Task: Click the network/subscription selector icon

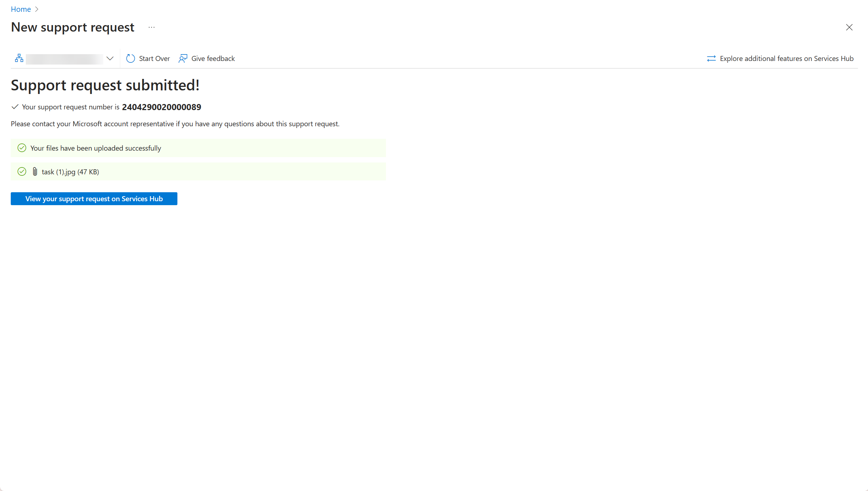Action: click(19, 58)
